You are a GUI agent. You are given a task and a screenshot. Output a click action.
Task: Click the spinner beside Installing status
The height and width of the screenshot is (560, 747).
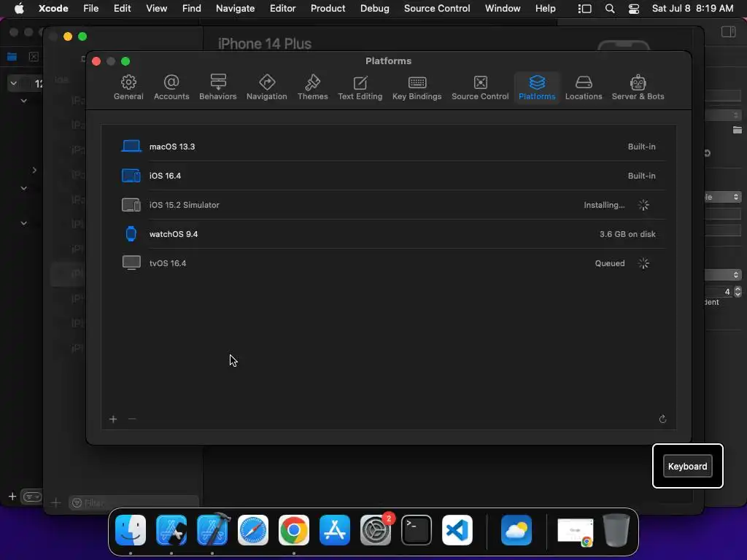click(x=643, y=205)
